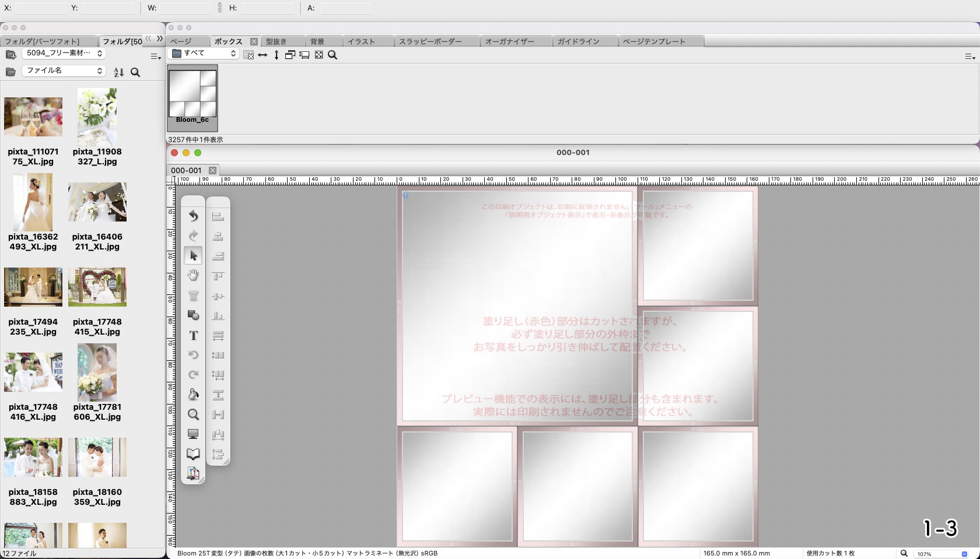Switch to the 背景 tab
980x559 pixels.
pyautogui.click(x=317, y=41)
